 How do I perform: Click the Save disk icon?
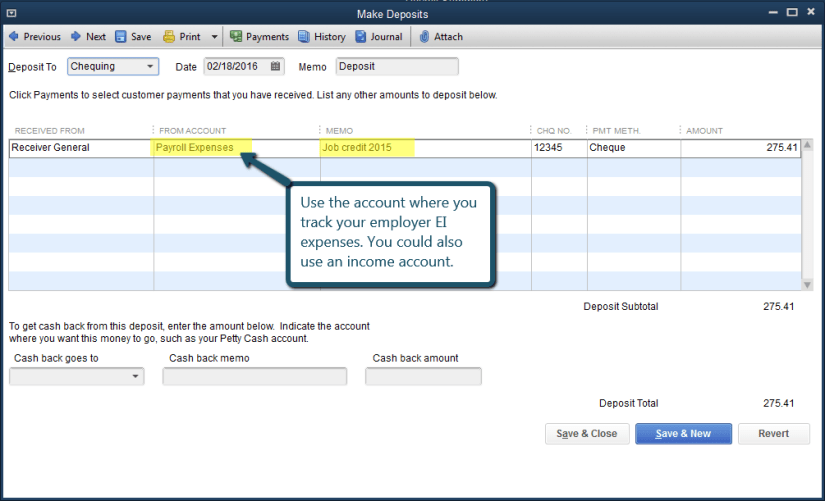(x=121, y=37)
